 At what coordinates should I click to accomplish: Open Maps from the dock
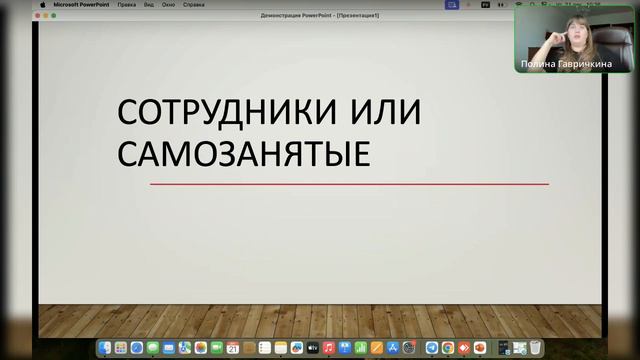184,348
